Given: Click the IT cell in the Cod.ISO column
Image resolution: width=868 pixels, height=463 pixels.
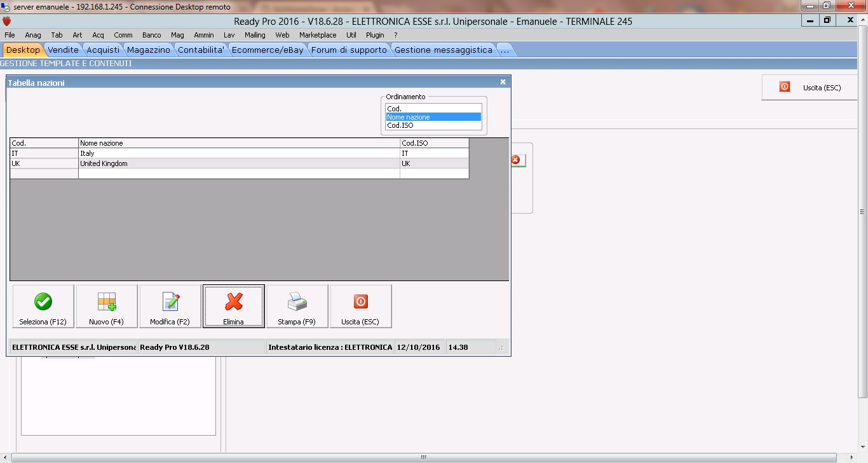Looking at the screenshot, I should 435,153.
